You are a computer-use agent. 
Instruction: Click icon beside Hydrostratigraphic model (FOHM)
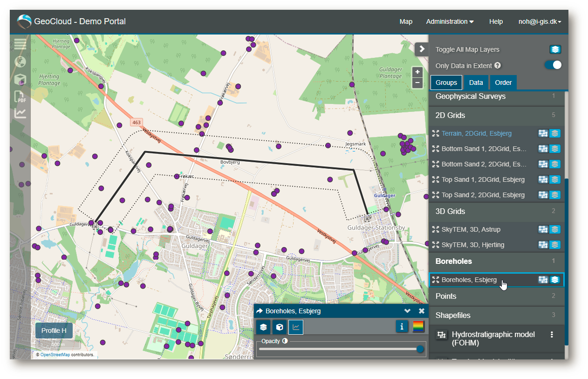pyautogui.click(x=442, y=335)
